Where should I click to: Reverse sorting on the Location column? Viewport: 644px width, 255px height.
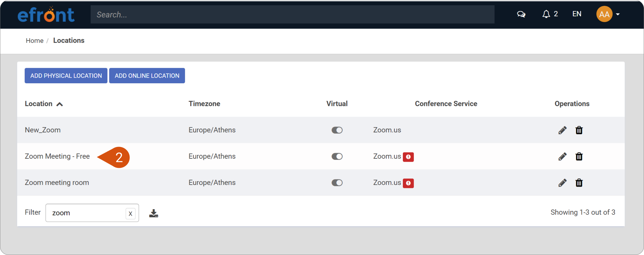pos(60,104)
